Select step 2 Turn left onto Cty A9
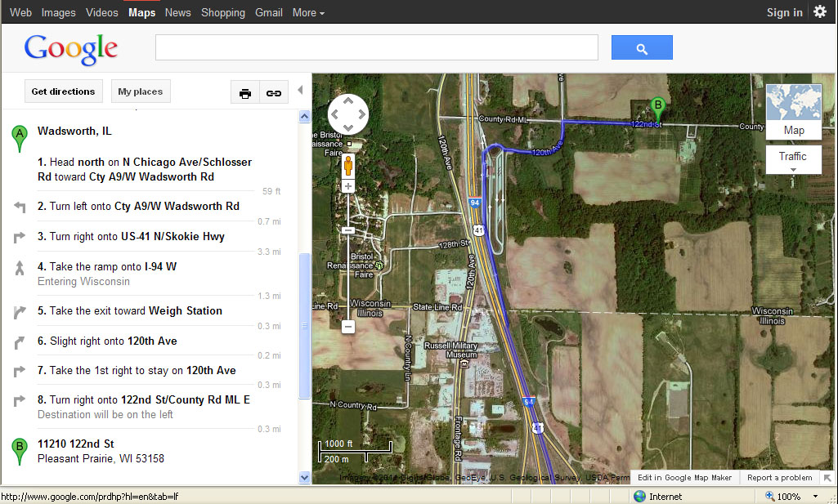The width and height of the screenshot is (838, 504). pyautogui.click(x=138, y=206)
